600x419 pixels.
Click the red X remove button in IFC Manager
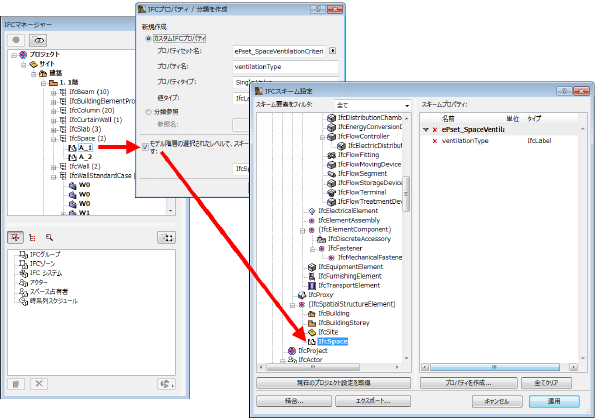pyautogui.click(x=39, y=384)
